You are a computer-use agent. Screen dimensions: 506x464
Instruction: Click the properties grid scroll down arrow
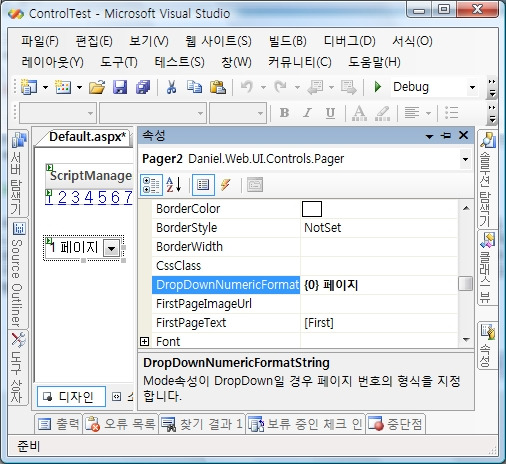[x=466, y=340]
